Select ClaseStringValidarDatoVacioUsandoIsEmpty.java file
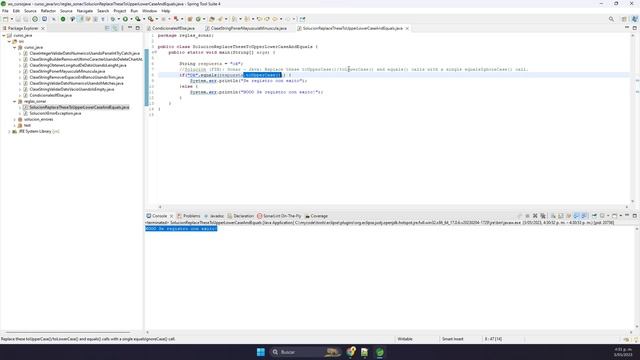The image size is (640, 360). click(x=71, y=89)
